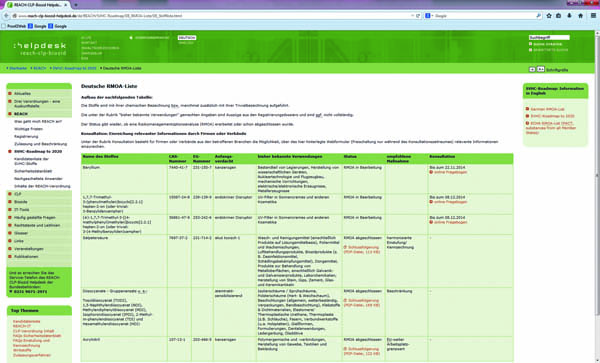Viewport: 600px width, 363px height.
Task: Click the browser back arrow button
Action: (6, 16)
